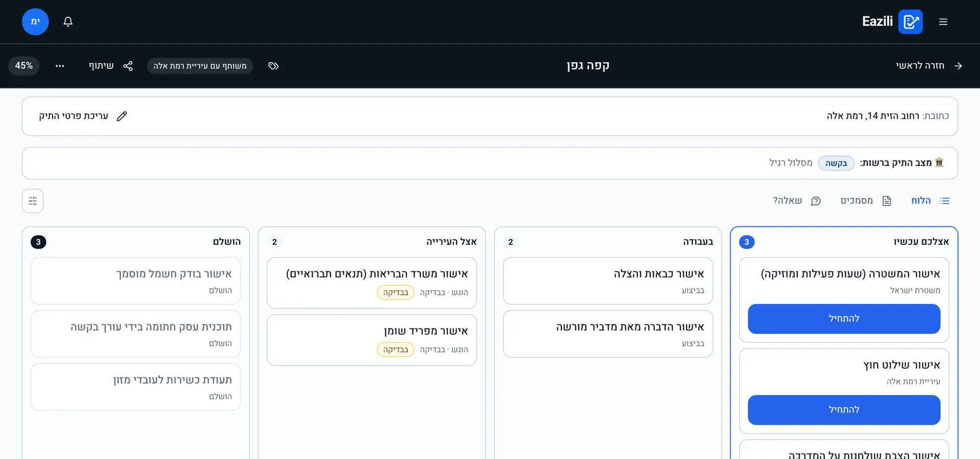Open the אישור משרד הבריאות card
This screenshot has width=980, height=459.
[x=372, y=283]
